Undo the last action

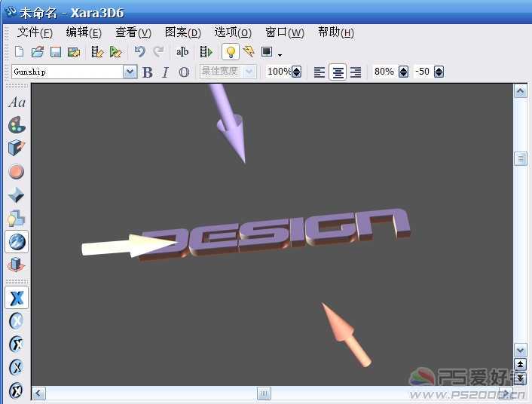(x=139, y=51)
